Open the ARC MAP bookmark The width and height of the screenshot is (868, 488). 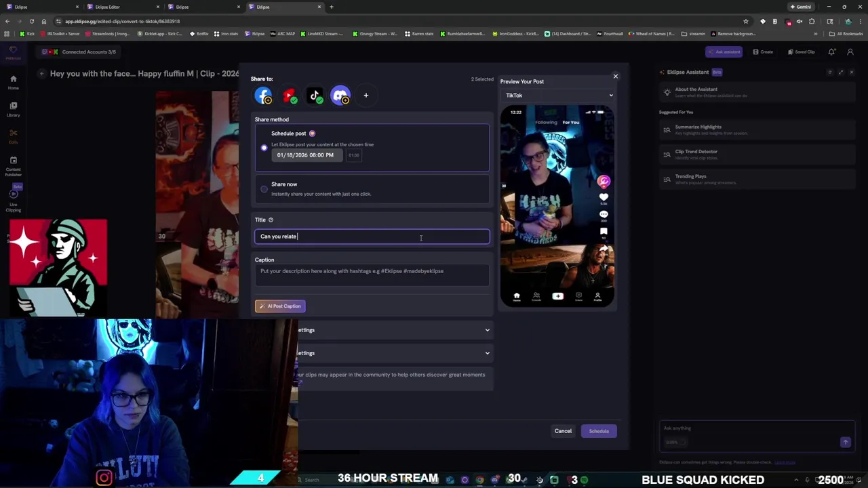click(x=283, y=33)
